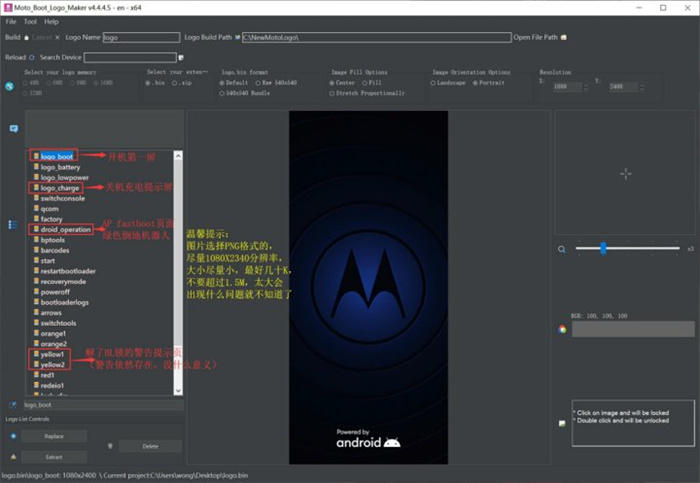Click the image lock icon near hint box
Image resolution: width=700 pixels, height=483 pixels.
click(562, 424)
